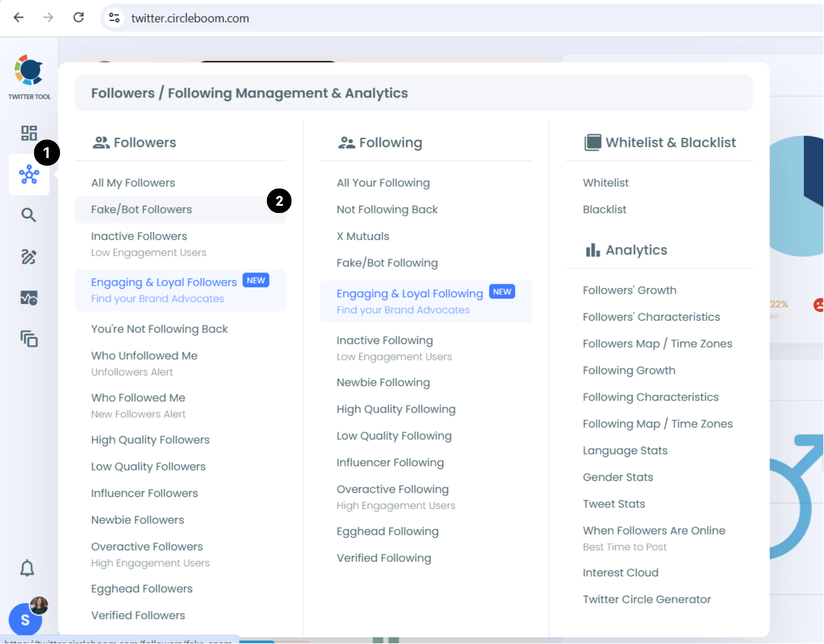Click Verified Following entry

384,558
